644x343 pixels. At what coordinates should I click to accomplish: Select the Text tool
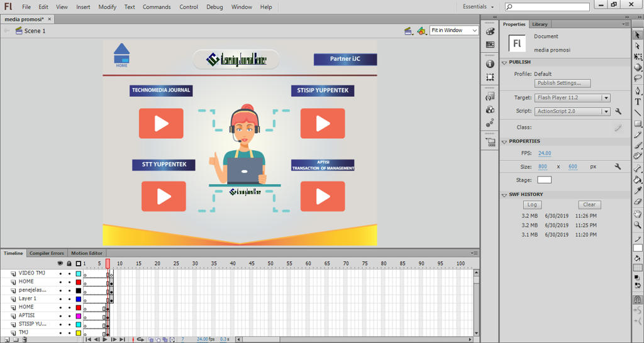638,102
